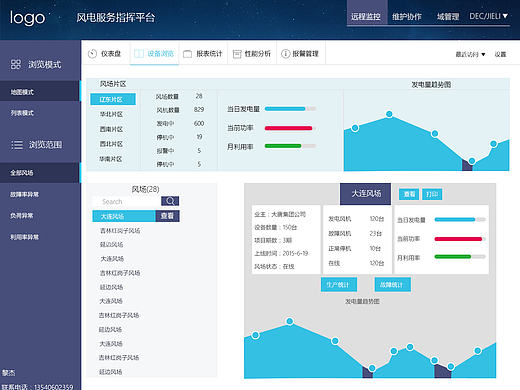Click the 风场(28) list heading

(145, 189)
